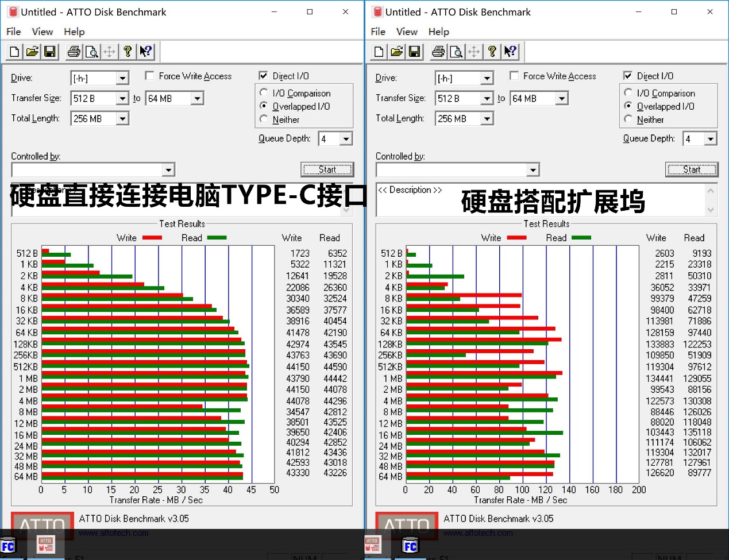Click FC taskbar icon under right window
The width and height of the screenshot is (729, 560).
tap(410, 546)
